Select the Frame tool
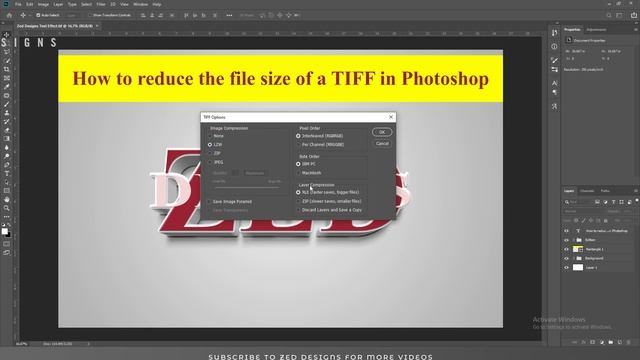Viewport: 640px width, 360px height. click(7, 78)
